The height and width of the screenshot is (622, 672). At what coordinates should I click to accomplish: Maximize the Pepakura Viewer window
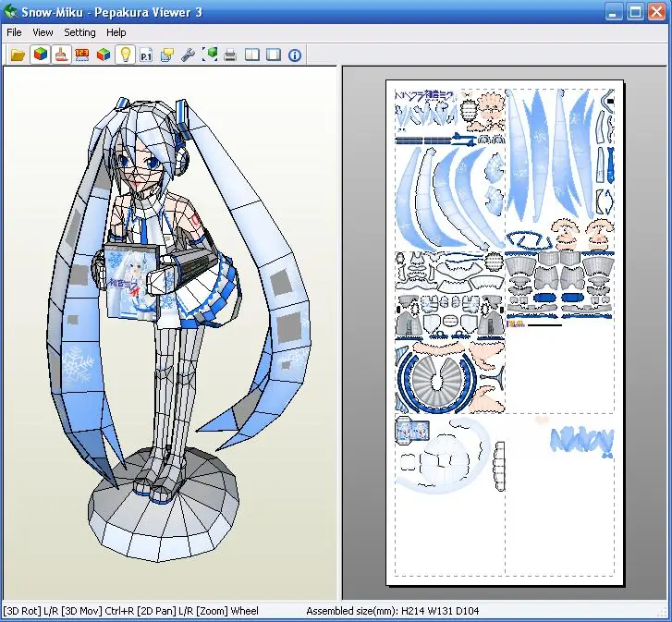click(x=635, y=12)
